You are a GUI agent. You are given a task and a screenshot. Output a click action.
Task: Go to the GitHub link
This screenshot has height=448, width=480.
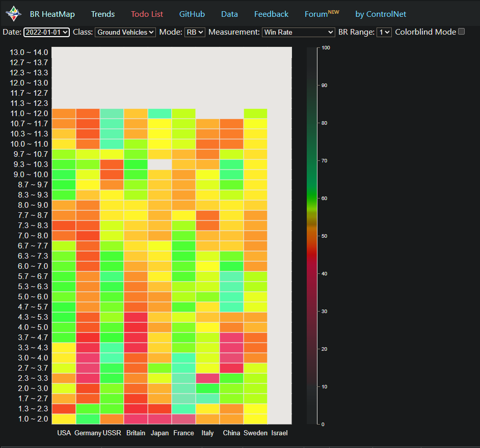tap(192, 14)
